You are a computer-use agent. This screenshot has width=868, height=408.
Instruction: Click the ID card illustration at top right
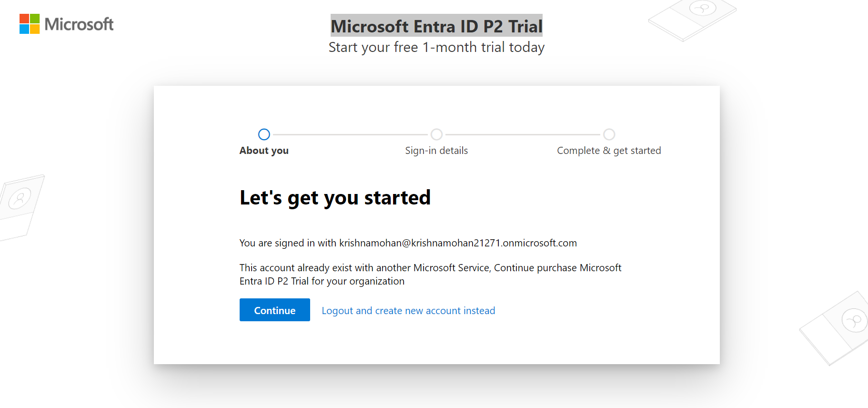(x=692, y=20)
